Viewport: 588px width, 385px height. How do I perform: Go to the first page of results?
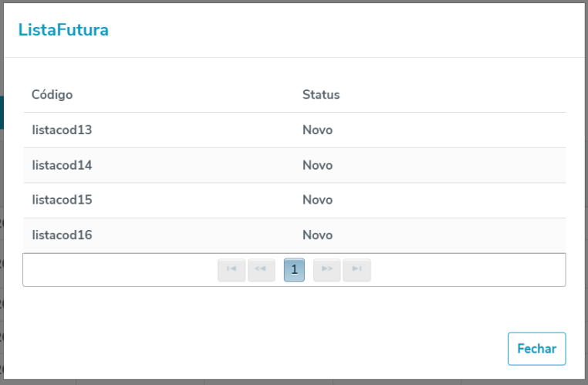231,269
